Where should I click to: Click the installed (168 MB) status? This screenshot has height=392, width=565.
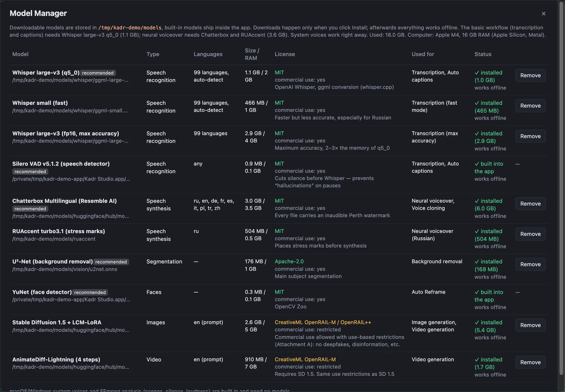point(488,266)
